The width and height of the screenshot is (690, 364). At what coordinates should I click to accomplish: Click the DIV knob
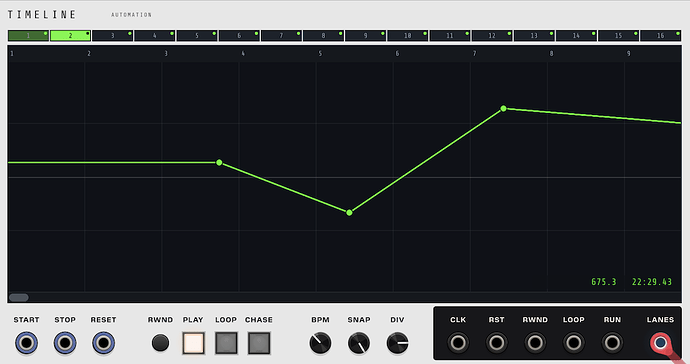click(x=397, y=343)
